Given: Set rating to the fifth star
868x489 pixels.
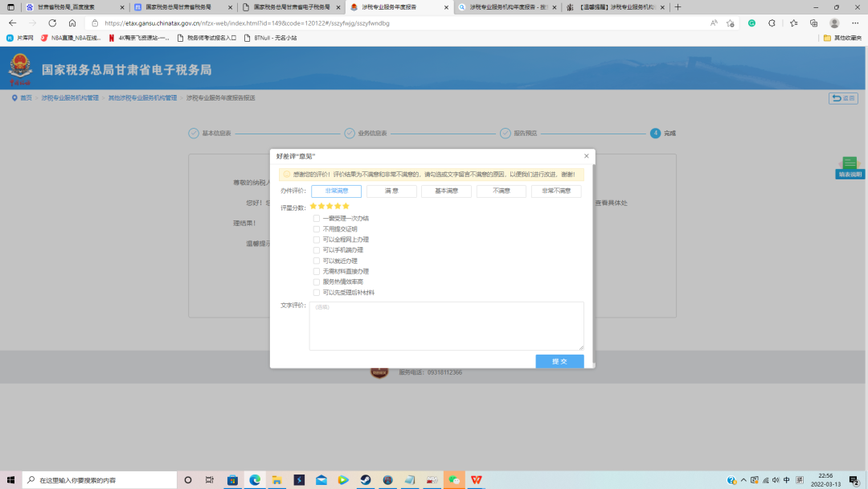Looking at the screenshot, I should point(346,207).
